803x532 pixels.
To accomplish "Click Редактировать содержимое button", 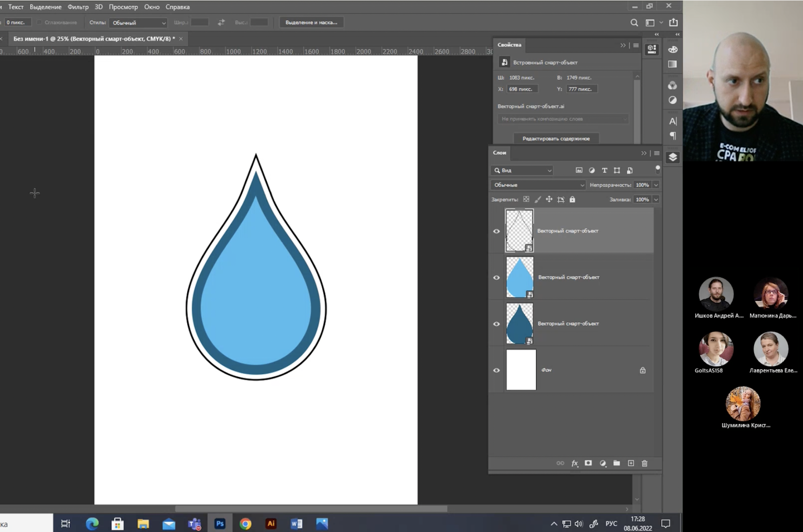I will point(556,139).
